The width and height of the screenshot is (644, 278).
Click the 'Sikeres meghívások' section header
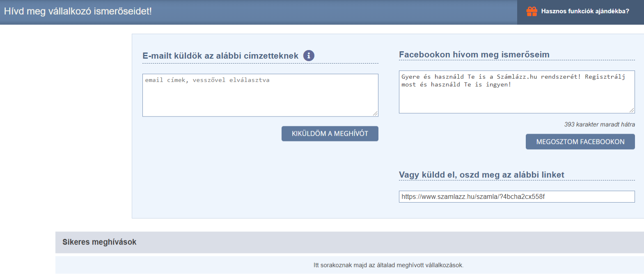[99, 242]
